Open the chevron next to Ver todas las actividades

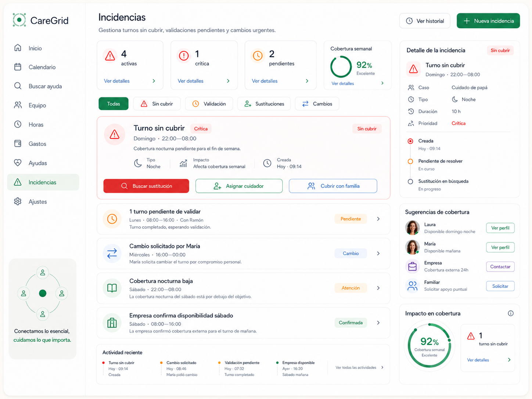tap(382, 367)
